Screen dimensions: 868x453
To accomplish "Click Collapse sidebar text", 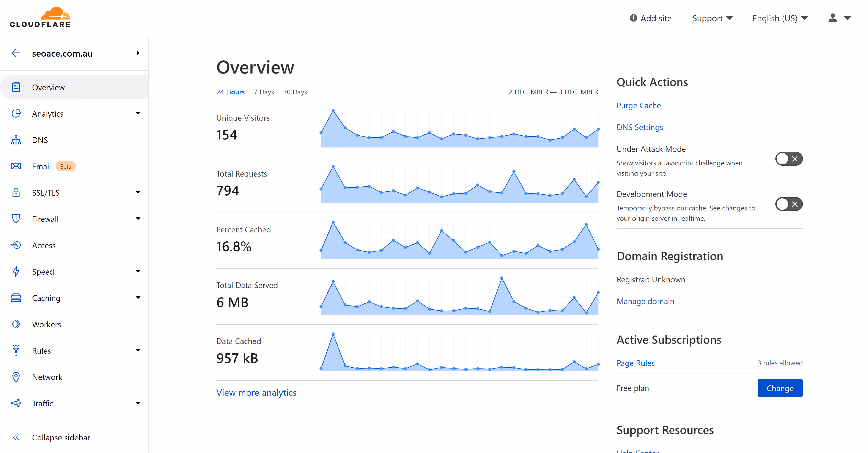I will tap(61, 438).
